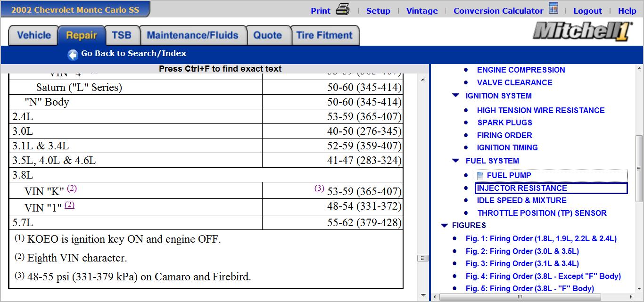Viewport: 644px width, 302px height.
Task: Click the "41-47 (283-324)" pressure value
Action: pyautogui.click(x=364, y=160)
